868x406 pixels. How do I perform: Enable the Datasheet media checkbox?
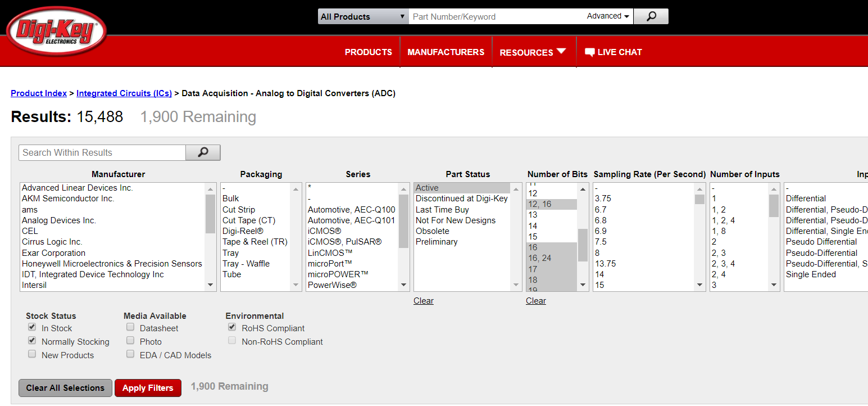130,327
